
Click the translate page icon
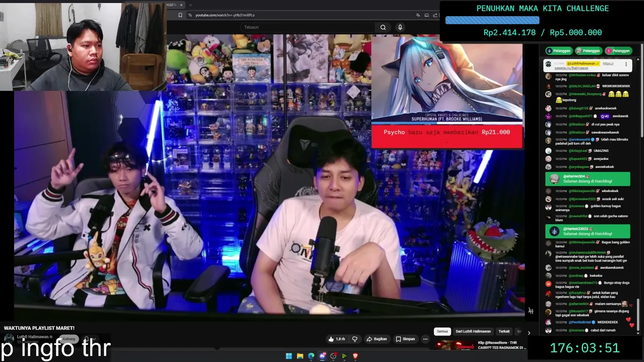point(418,15)
